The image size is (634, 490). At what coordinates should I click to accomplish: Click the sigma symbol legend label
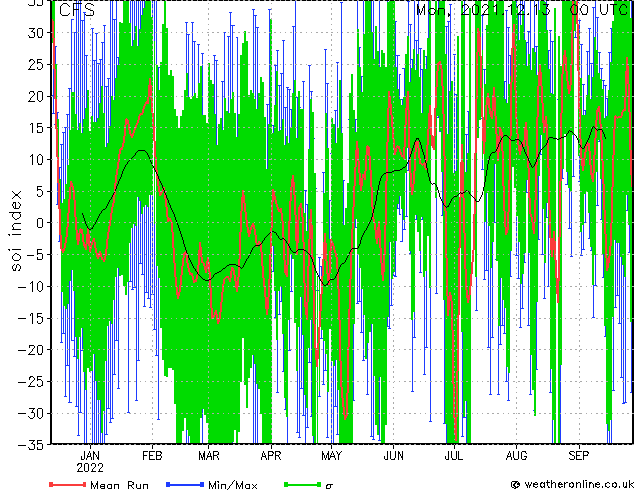coord(329,486)
